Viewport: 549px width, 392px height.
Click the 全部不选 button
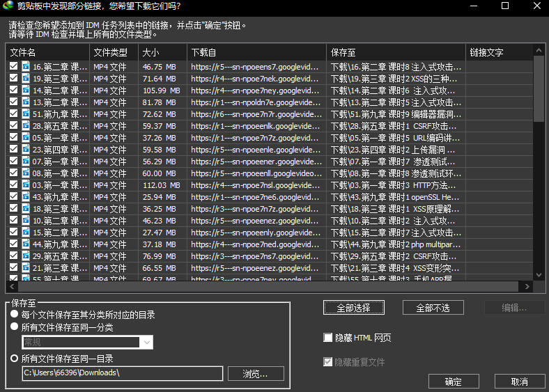coord(433,308)
